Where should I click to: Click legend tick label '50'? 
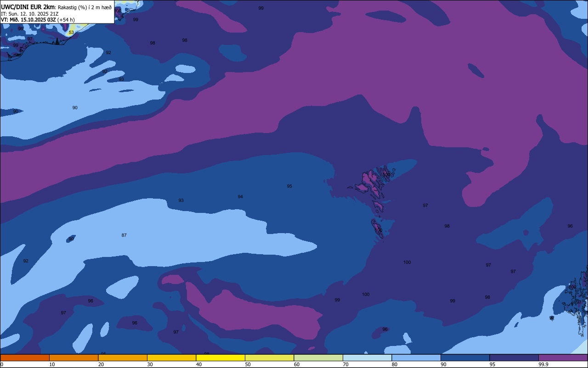tap(248, 364)
